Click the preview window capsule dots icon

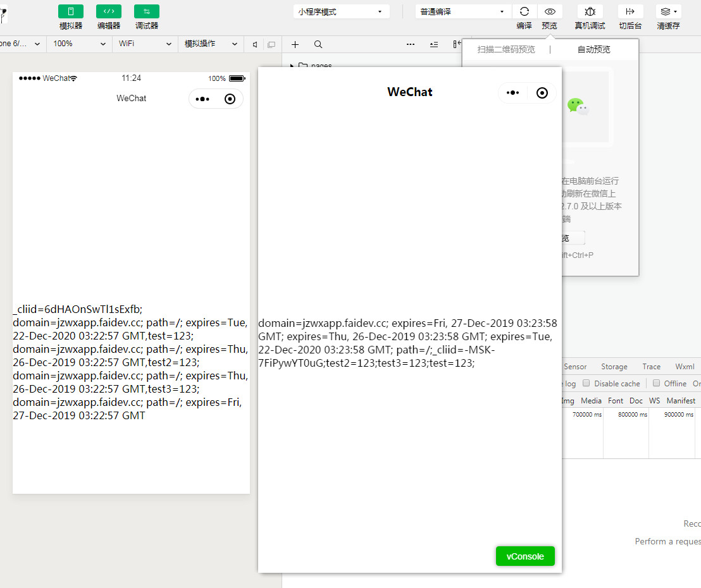coord(513,93)
